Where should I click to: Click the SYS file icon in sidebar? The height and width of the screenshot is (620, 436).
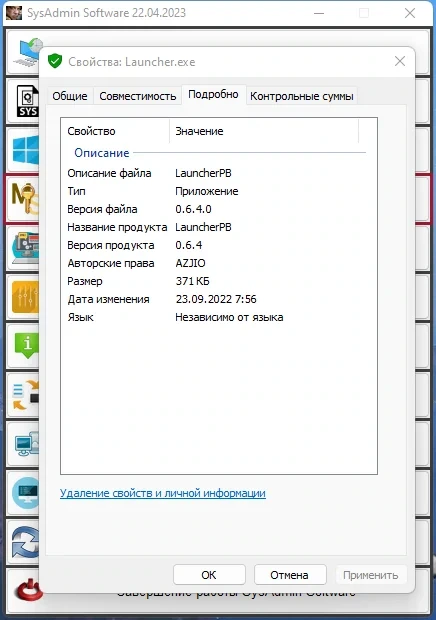[x=28, y=101]
